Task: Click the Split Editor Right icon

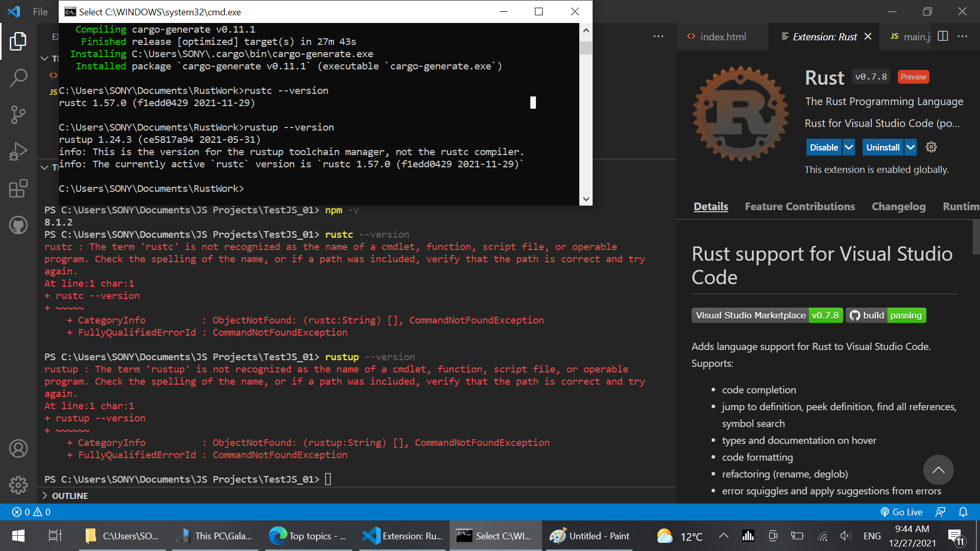Action: click(x=943, y=36)
